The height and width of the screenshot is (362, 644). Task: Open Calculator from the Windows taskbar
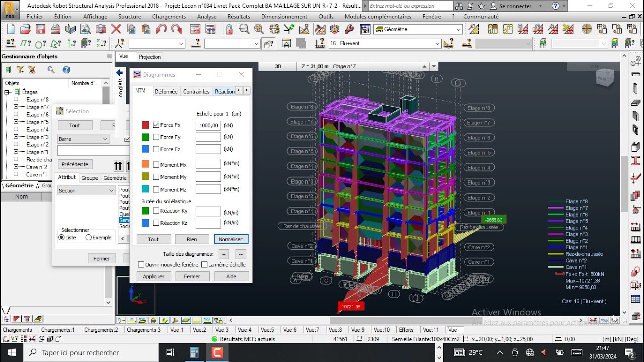coord(194,352)
